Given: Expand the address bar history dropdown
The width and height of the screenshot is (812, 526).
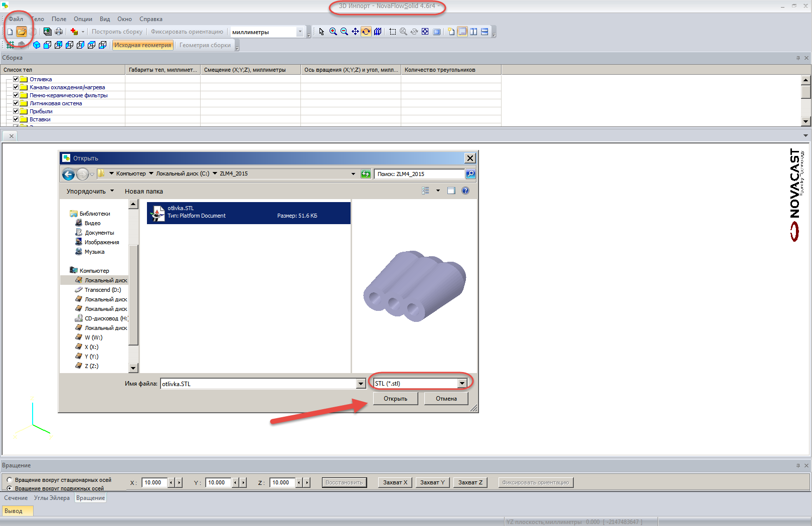Looking at the screenshot, I should [353, 174].
